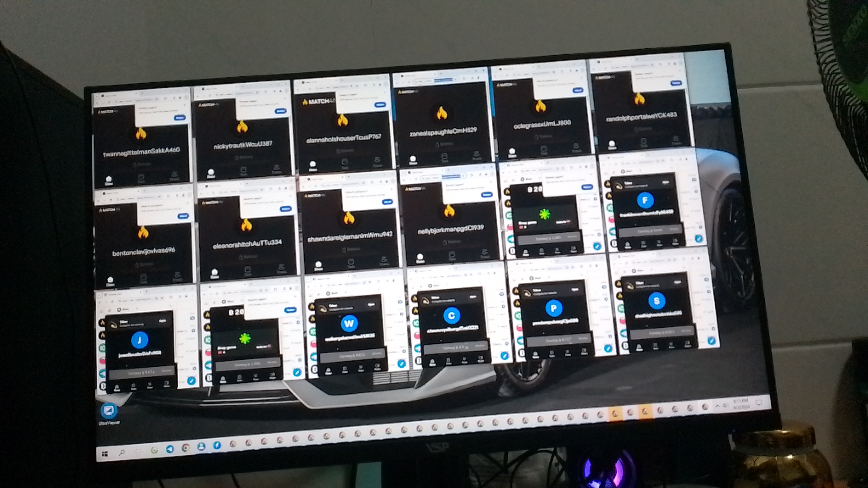Click Farming progress bar under S avatar
Viewport: 868px width, 488px height.
coord(662,333)
